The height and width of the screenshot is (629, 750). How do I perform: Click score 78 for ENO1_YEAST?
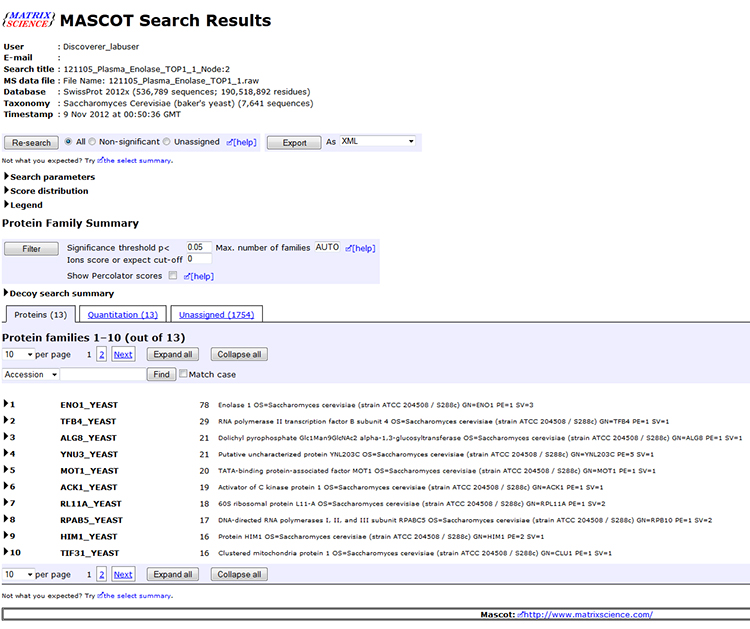[x=204, y=405]
